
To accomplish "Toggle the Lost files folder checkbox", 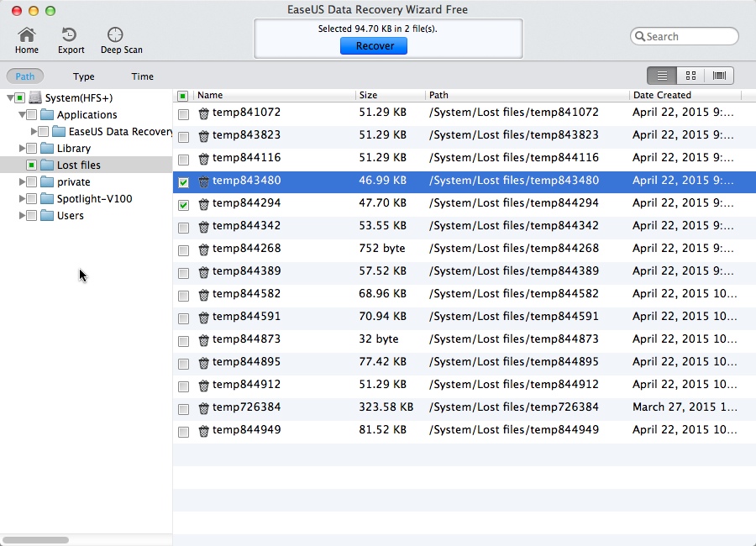I will pos(31,165).
